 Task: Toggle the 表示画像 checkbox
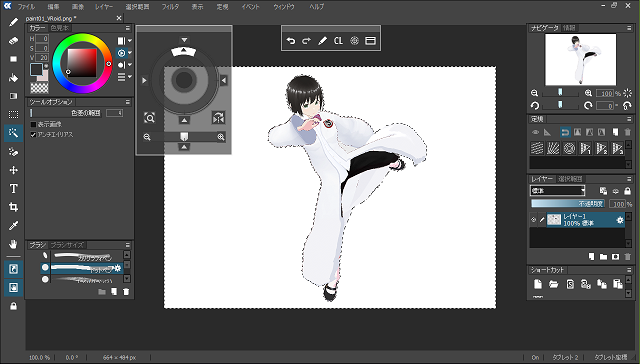tap(33, 124)
